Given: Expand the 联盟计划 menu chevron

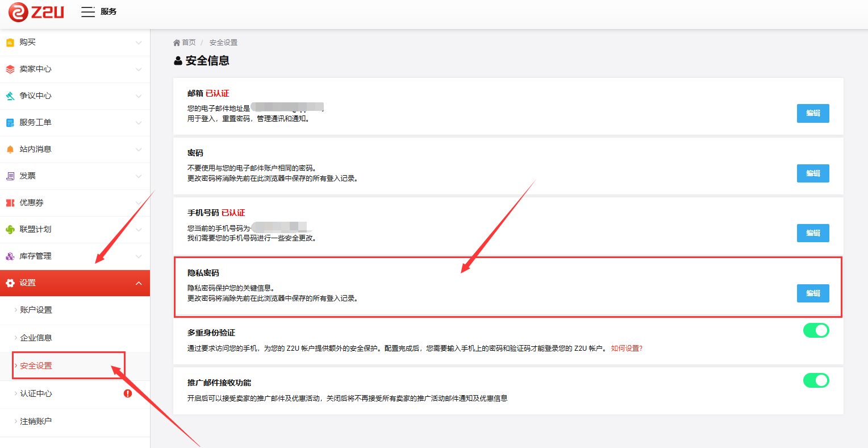Looking at the screenshot, I should point(139,230).
